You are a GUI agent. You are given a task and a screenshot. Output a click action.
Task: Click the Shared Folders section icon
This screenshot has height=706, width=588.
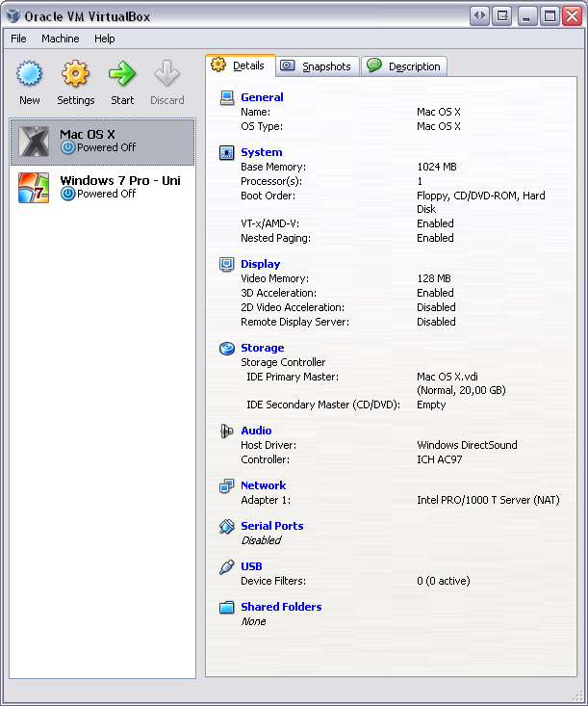pyautogui.click(x=226, y=608)
